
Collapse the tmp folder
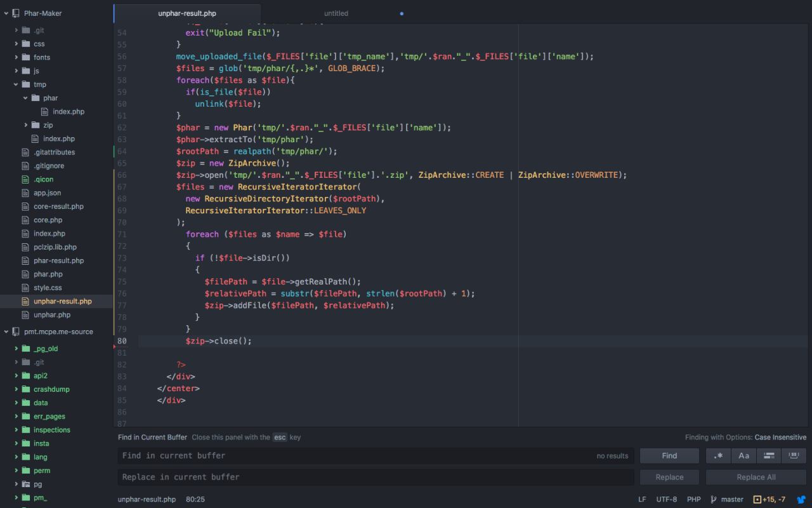tap(16, 84)
